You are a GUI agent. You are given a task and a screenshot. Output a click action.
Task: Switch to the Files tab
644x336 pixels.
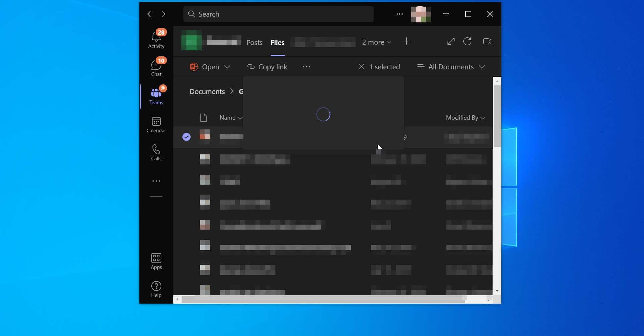(x=278, y=42)
